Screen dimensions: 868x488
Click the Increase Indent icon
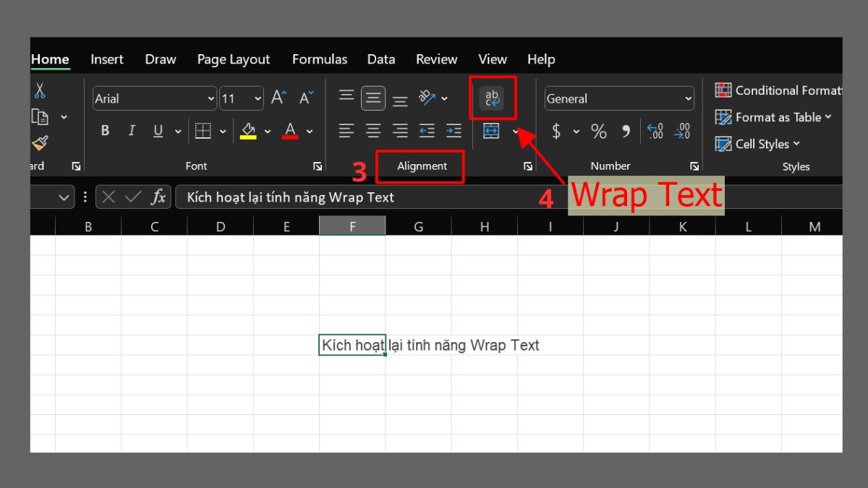pyautogui.click(x=454, y=131)
